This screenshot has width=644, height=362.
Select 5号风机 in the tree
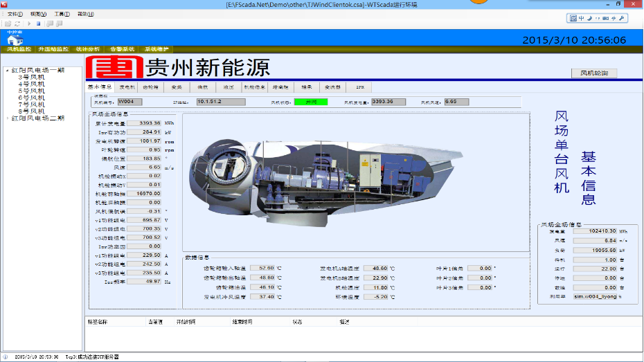[31, 91]
